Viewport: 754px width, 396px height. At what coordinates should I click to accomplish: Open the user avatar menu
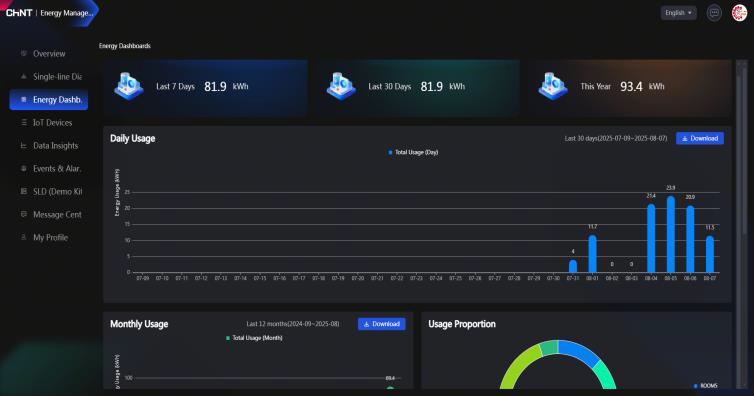[x=739, y=13]
